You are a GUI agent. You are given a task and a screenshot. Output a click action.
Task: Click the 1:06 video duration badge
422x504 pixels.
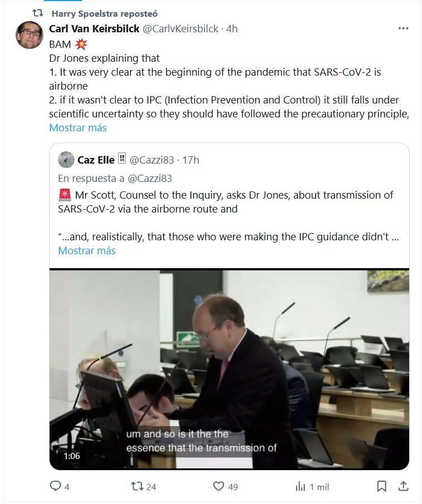click(x=72, y=456)
